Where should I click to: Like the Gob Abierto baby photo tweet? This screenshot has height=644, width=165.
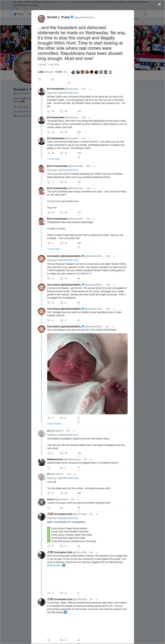[78, 422]
